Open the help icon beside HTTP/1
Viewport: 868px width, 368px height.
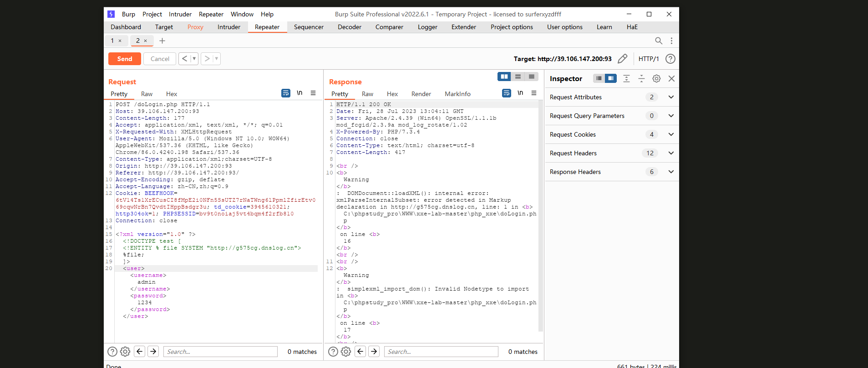pyautogui.click(x=670, y=59)
